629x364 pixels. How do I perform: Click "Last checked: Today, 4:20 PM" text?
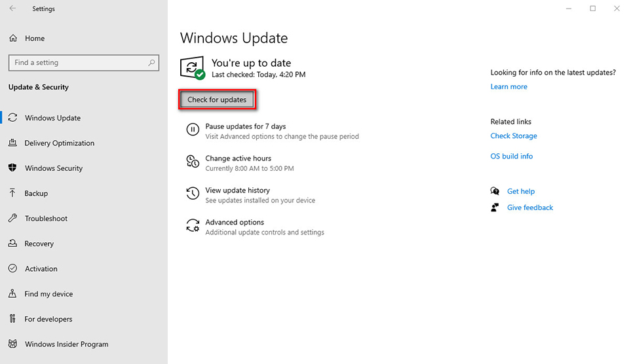[x=258, y=75]
